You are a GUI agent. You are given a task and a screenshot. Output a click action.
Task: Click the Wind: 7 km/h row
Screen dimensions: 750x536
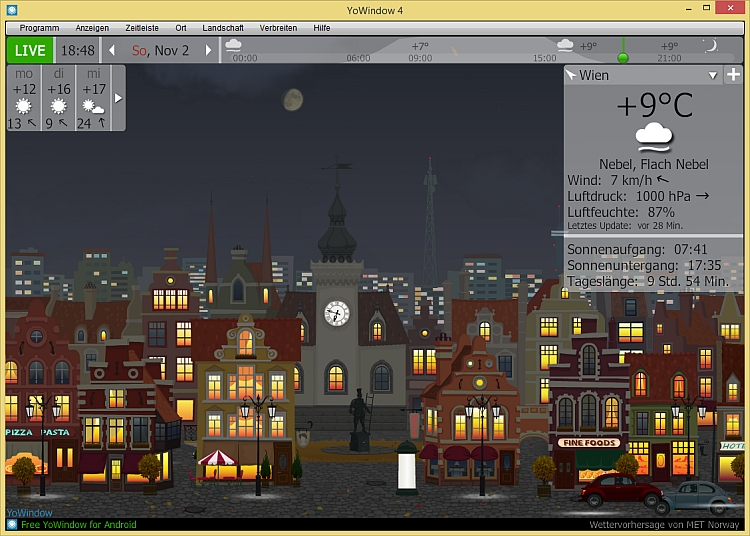tap(618, 180)
